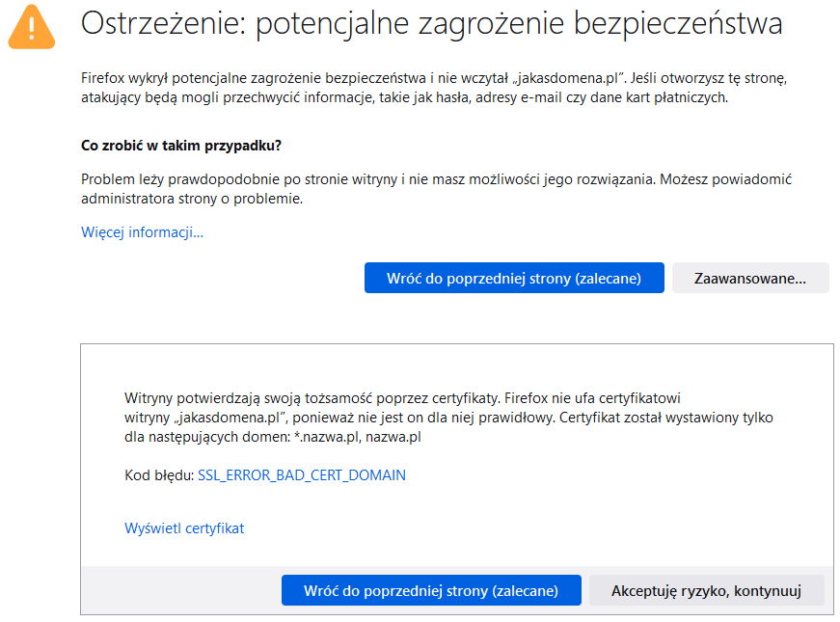Click the orange warning triangle icon
840x622 pixels.
pos(32,27)
